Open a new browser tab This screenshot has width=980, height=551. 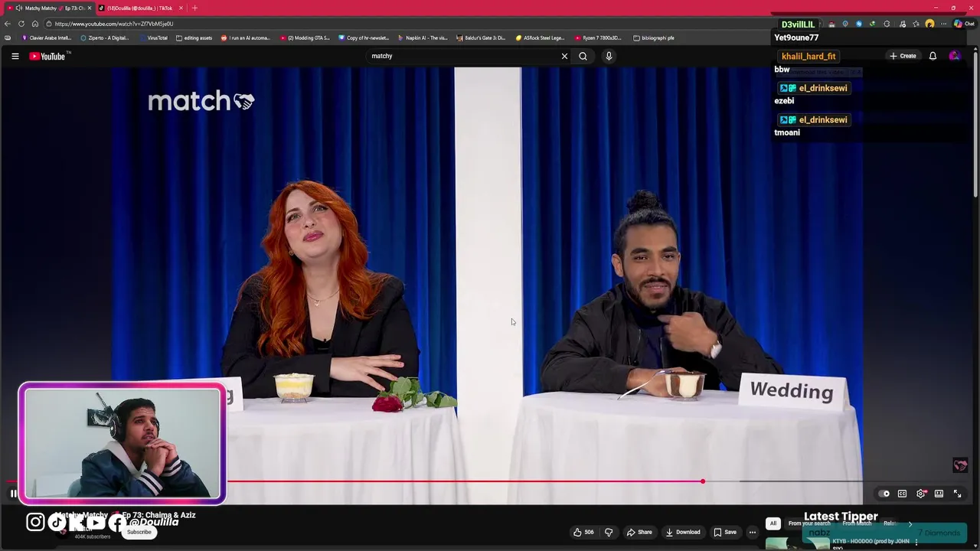coord(194,8)
